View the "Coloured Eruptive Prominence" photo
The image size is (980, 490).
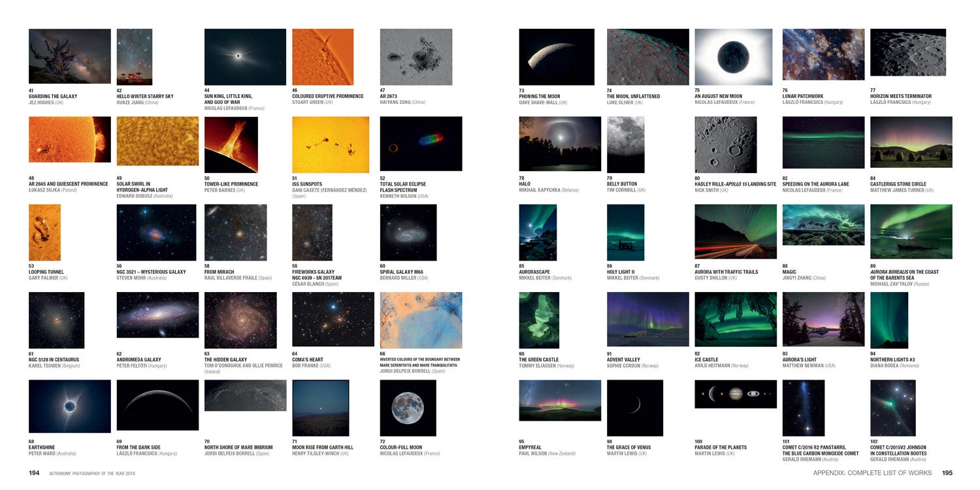[x=322, y=56]
